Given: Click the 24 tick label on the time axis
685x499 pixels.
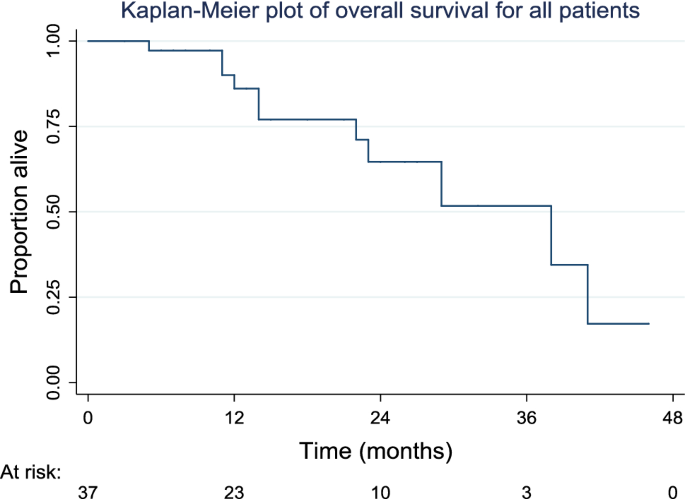Looking at the screenshot, I should (x=380, y=416).
